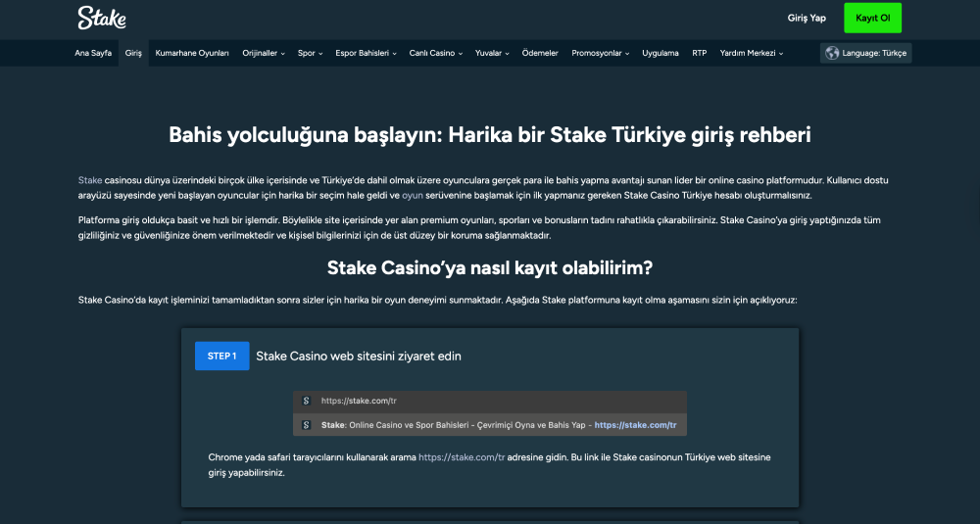Select the Giriş menu tab
The height and width of the screenshot is (524, 980).
coord(133,53)
